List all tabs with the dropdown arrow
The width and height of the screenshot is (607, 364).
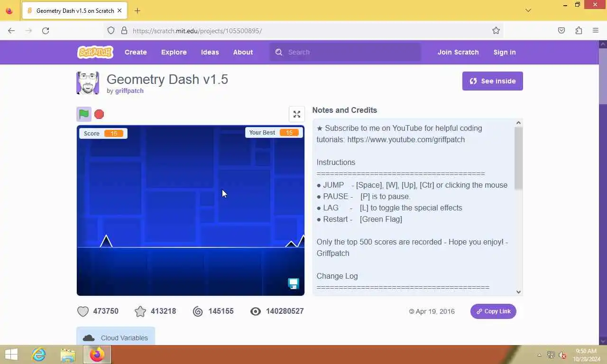(528, 10)
